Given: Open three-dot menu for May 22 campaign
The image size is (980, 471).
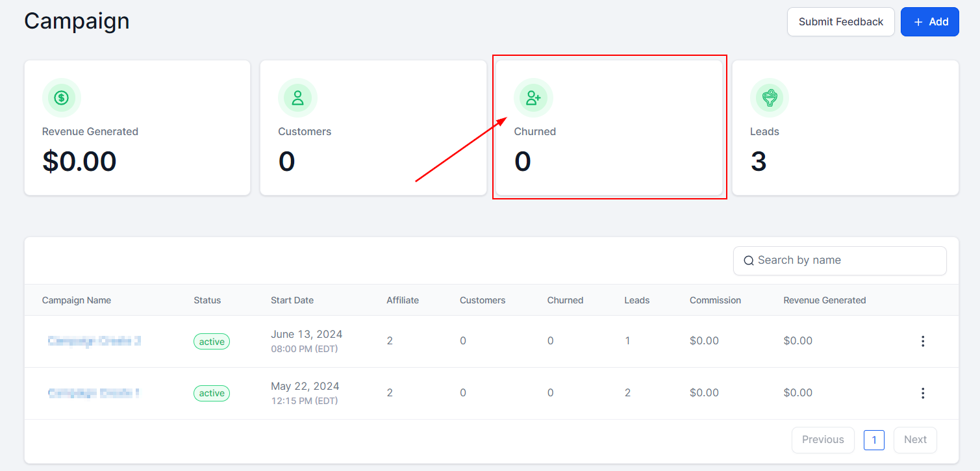Looking at the screenshot, I should (x=922, y=393).
